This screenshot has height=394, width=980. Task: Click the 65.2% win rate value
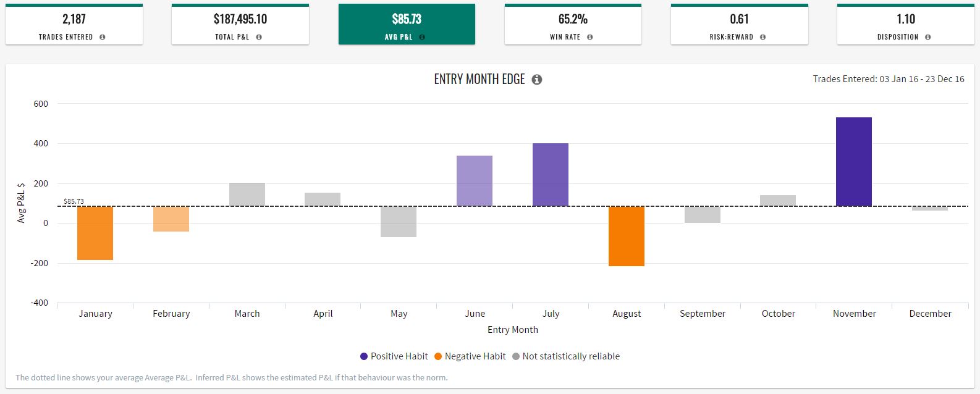tap(573, 19)
